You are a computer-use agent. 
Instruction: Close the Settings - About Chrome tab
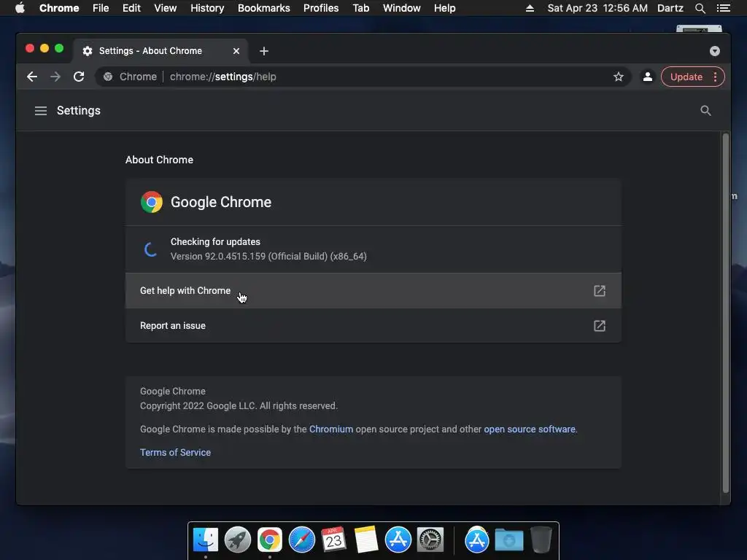point(236,51)
